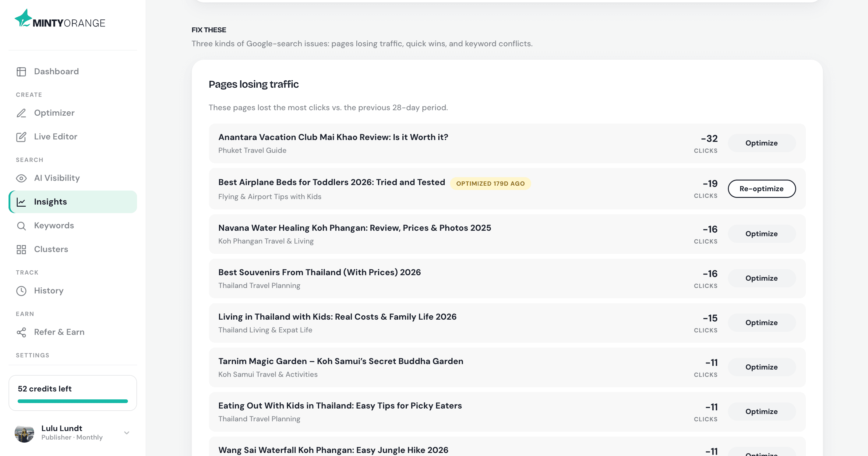Expand the Lulu Lundt account chevron
868x456 pixels.
127,433
